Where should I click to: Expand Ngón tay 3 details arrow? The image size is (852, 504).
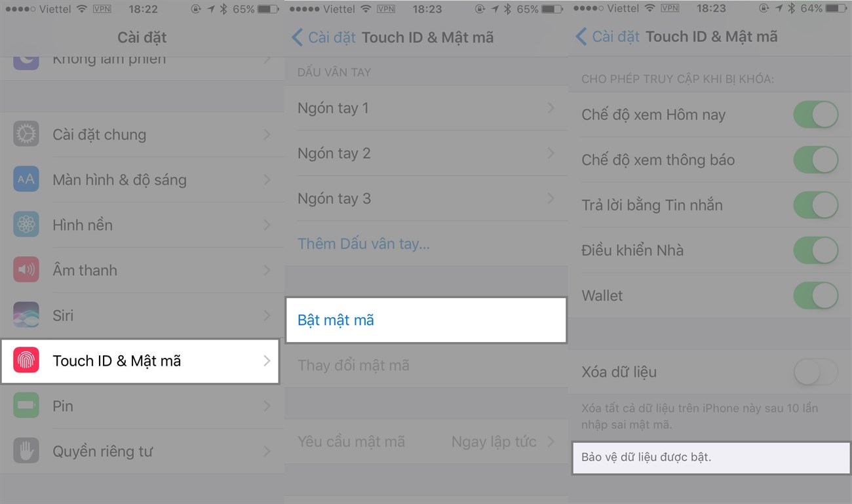click(551, 199)
